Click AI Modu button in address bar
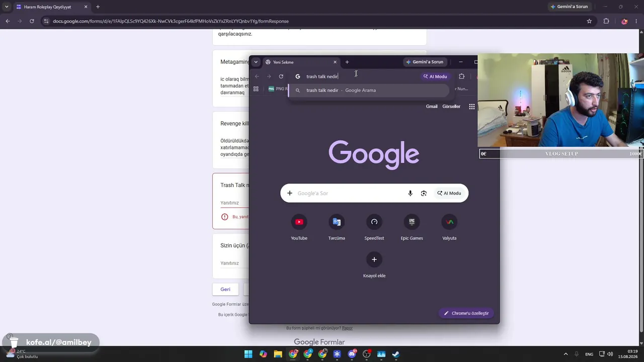The image size is (644, 362). [x=435, y=76]
